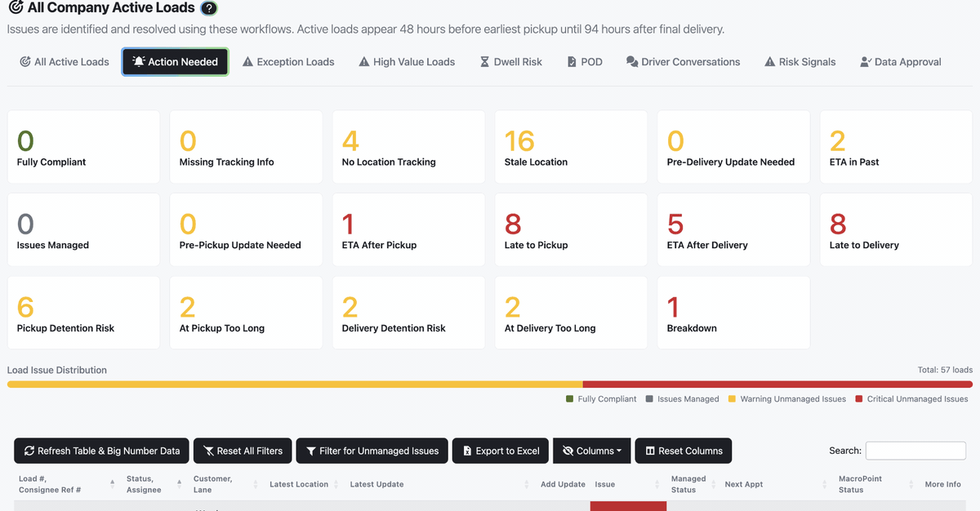Filter by the Late to Delivery card
This screenshot has height=511, width=980.
click(x=896, y=229)
